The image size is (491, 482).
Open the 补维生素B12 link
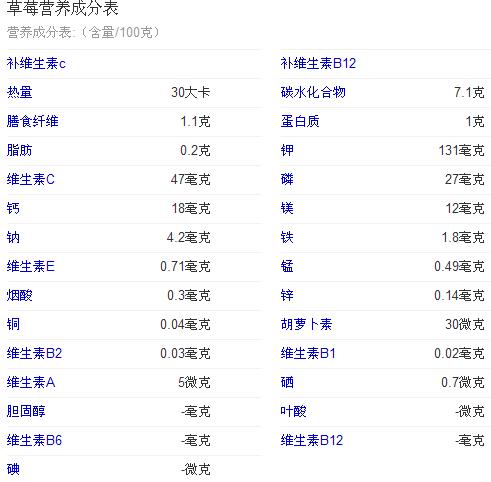point(318,63)
